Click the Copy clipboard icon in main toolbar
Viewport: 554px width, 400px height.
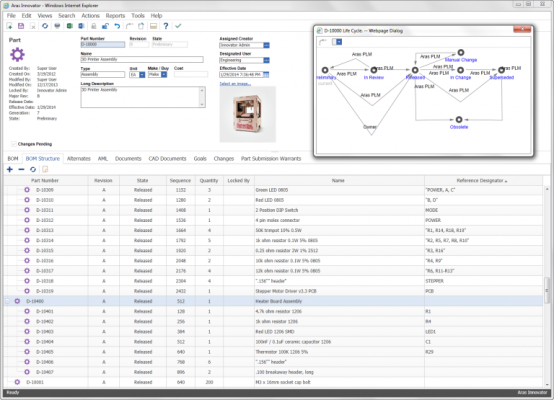[141, 26]
